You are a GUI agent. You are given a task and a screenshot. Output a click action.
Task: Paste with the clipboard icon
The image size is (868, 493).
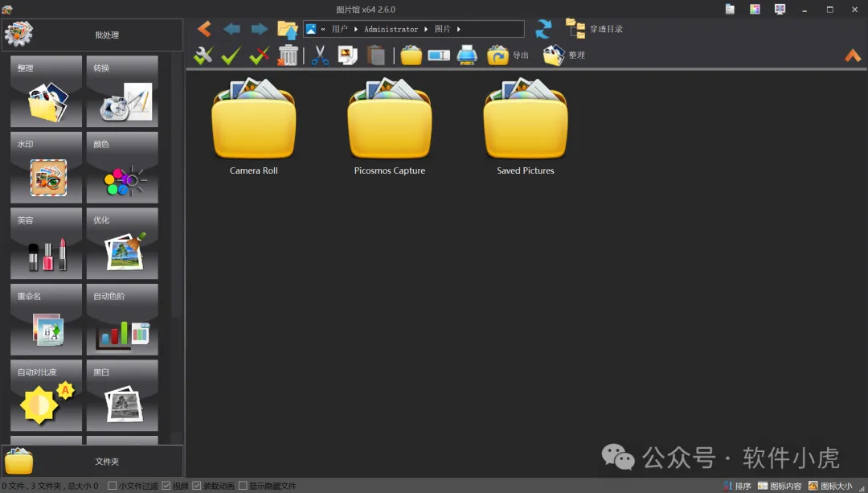tap(376, 55)
